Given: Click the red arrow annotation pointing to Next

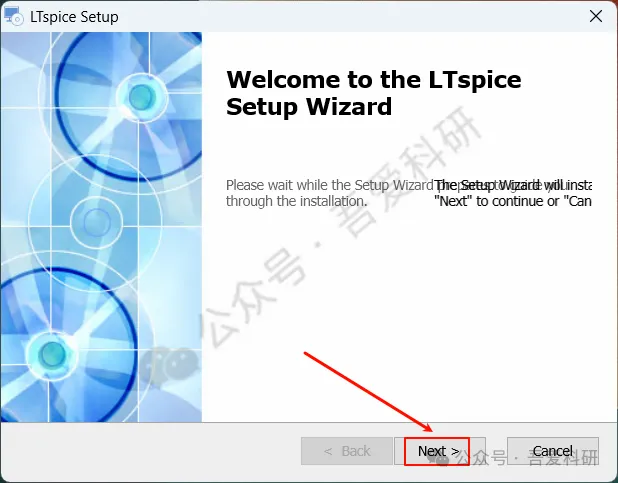Looking at the screenshot, I should pyautogui.click(x=368, y=392).
